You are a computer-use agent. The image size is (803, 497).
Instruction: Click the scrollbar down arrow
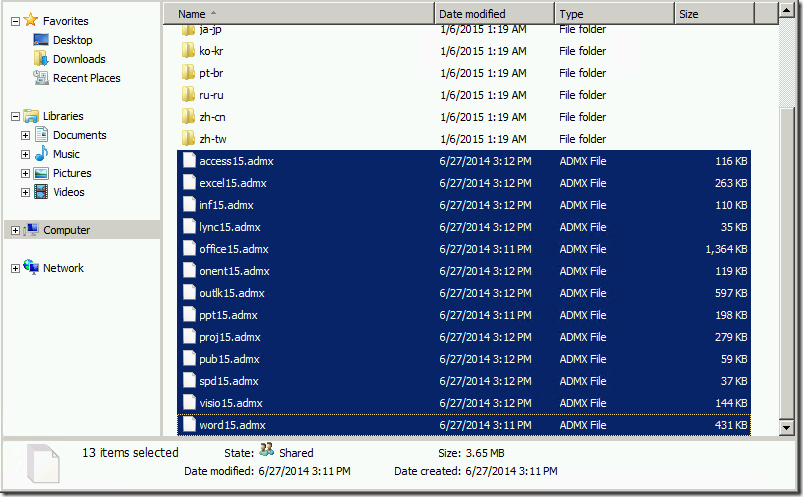coord(786,427)
